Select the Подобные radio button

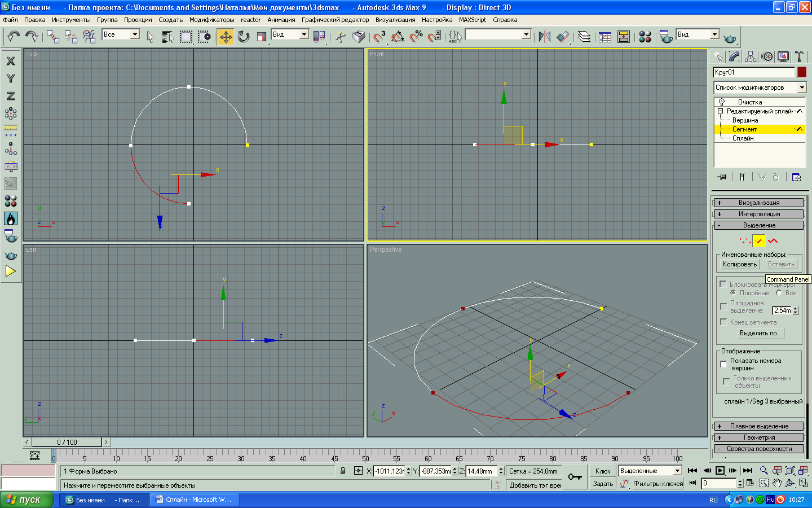(x=733, y=293)
